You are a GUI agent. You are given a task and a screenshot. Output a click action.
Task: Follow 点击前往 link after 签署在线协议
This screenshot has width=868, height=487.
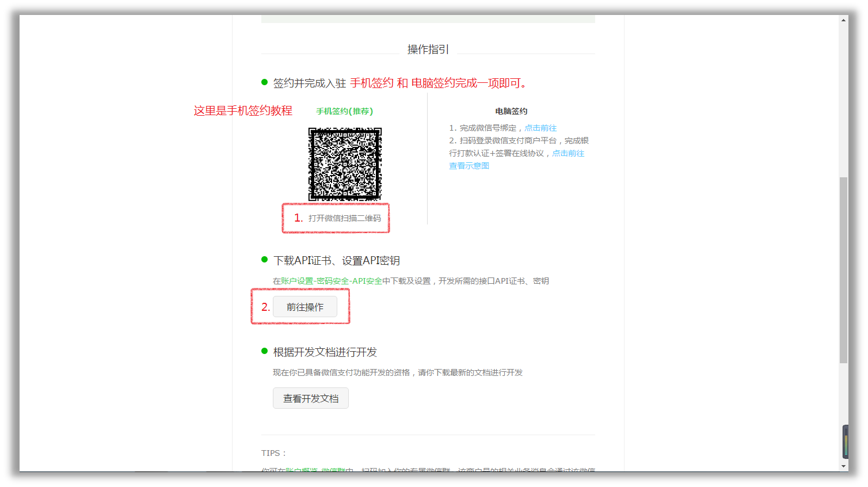pos(568,153)
